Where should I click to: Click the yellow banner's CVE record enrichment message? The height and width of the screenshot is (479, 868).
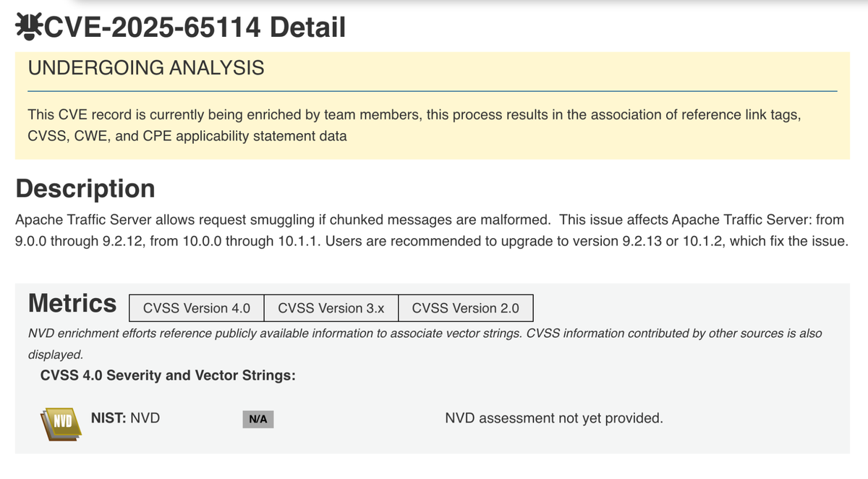coord(414,115)
